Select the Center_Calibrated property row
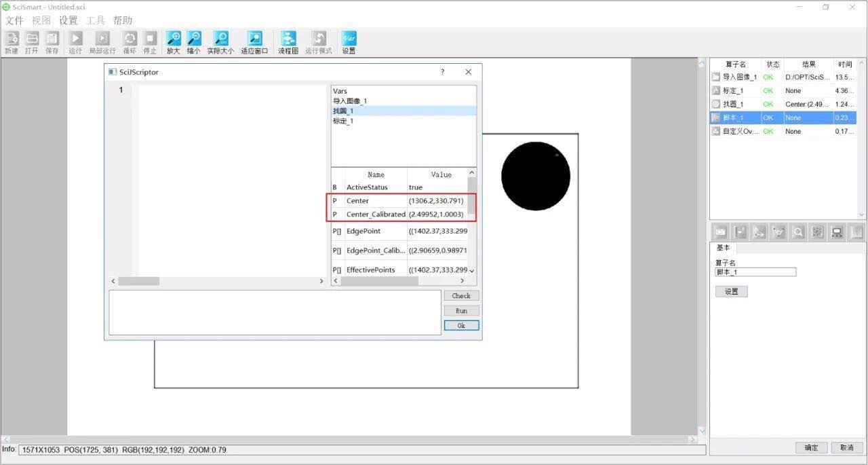This screenshot has height=465, width=868. click(x=376, y=215)
